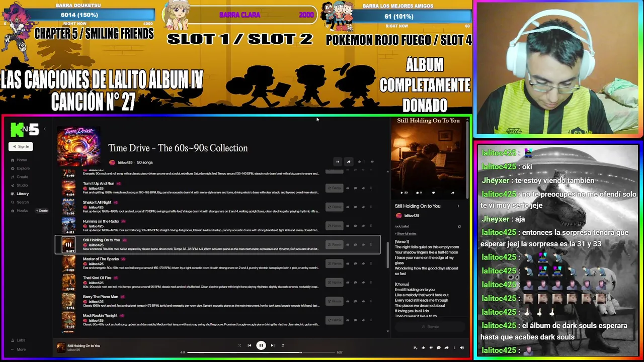The height and width of the screenshot is (362, 644).
Task: Collapse the sidebar with the chevron arrow
Action: click(45, 129)
